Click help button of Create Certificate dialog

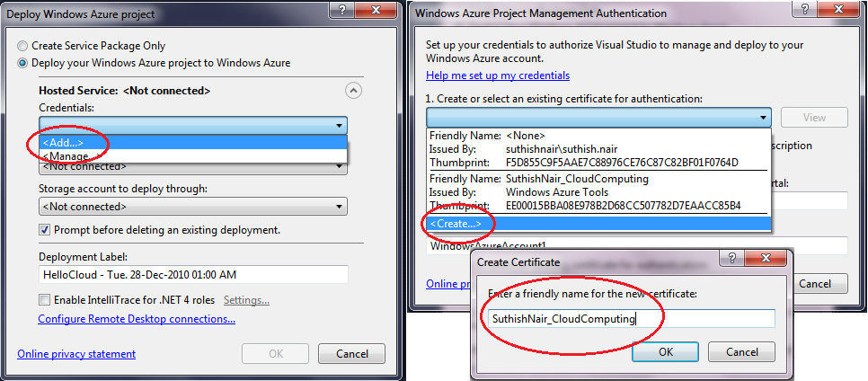pyautogui.click(x=732, y=259)
